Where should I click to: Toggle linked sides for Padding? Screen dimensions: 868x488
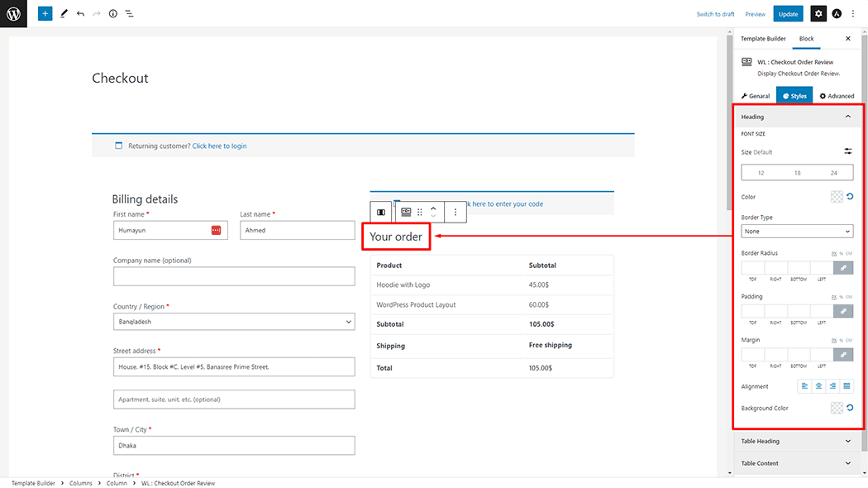coord(843,311)
